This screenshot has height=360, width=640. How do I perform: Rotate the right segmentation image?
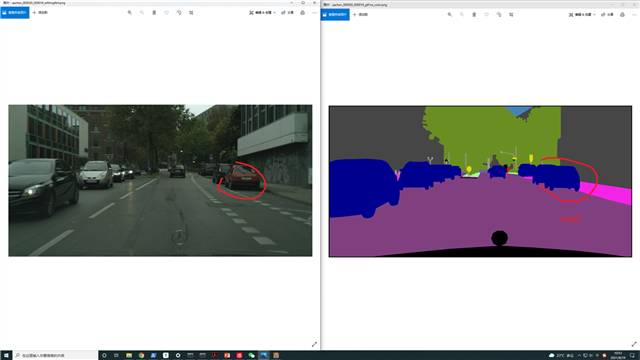click(x=499, y=15)
